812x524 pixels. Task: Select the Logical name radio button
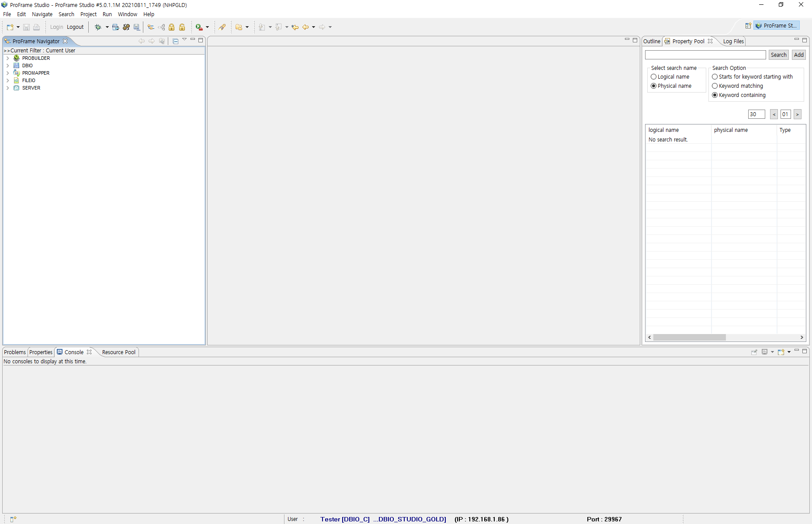[654, 76]
